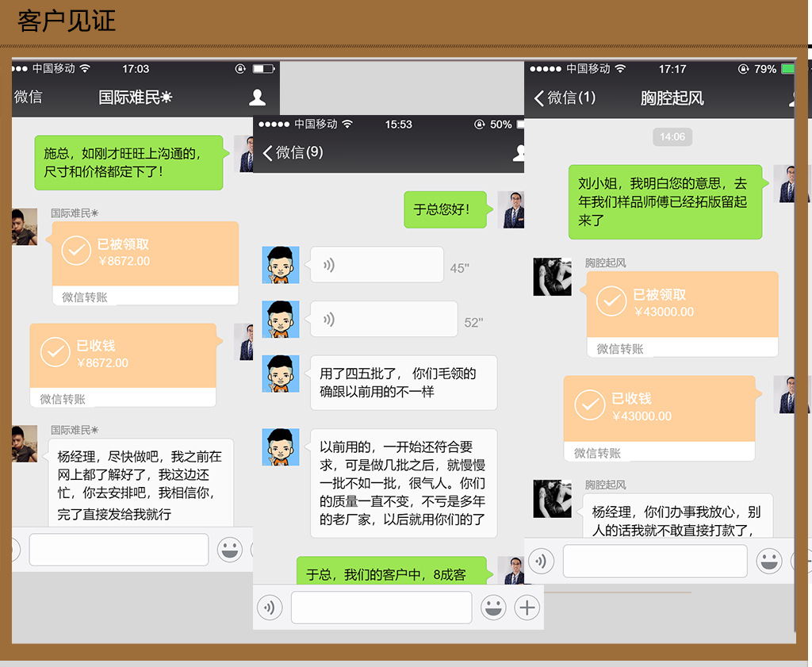Play the 52-second voice message
The image size is (812, 667).
383,319
